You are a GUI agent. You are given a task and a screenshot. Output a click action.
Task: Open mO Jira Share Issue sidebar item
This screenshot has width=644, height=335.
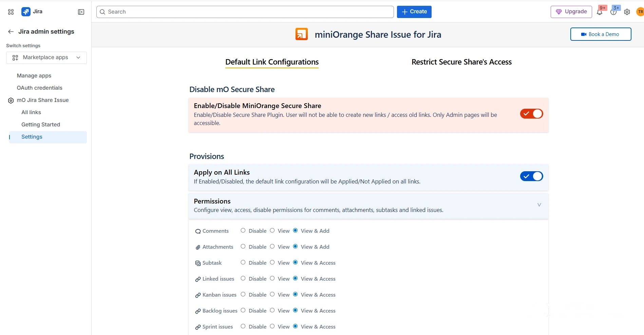[43, 100]
